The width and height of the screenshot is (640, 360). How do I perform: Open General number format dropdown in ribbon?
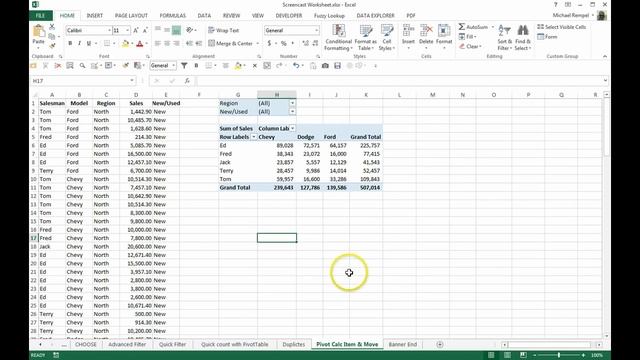(x=316, y=30)
